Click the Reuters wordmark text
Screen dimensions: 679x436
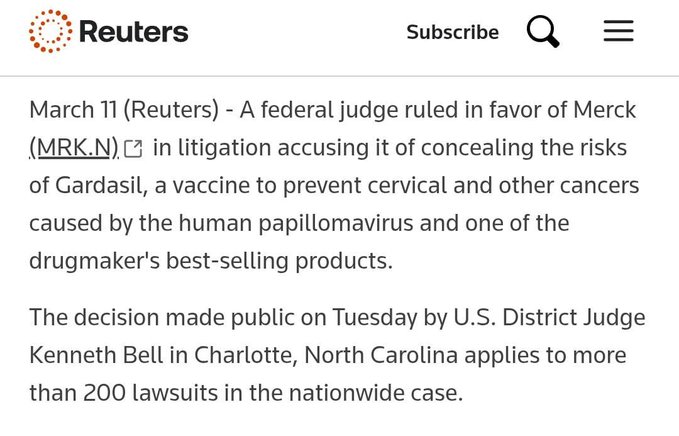coord(133,32)
